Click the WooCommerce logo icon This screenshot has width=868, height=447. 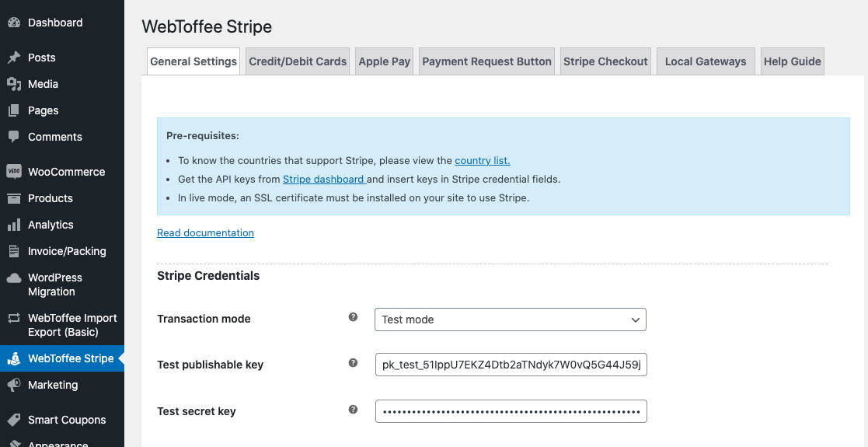click(14, 172)
